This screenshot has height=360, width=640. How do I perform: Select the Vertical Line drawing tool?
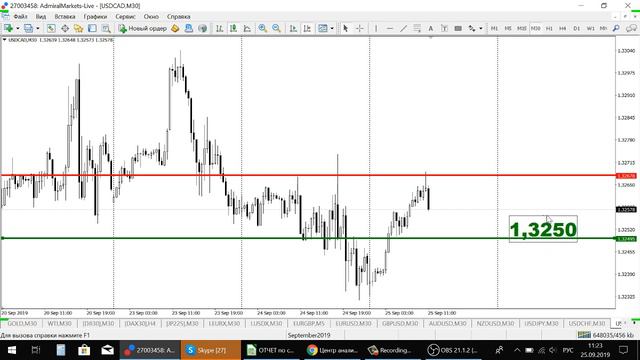click(376, 28)
